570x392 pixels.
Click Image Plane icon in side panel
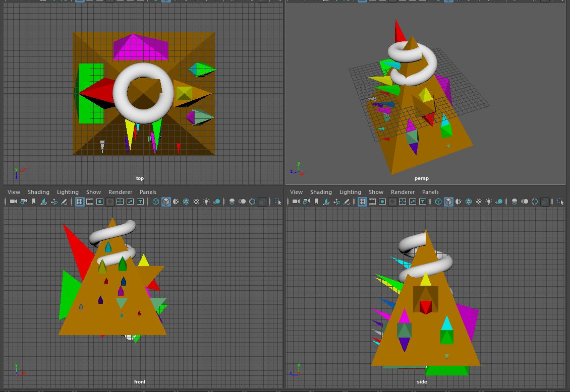coord(326,202)
